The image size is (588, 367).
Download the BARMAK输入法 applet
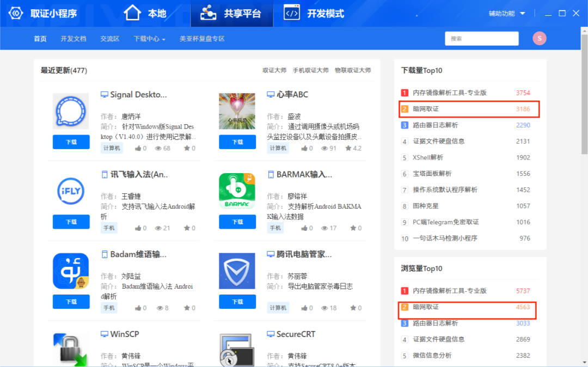[237, 222]
